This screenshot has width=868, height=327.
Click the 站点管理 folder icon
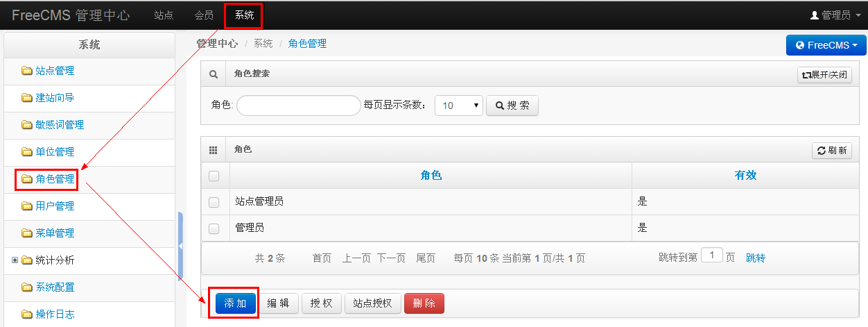[x=27, y=71]
